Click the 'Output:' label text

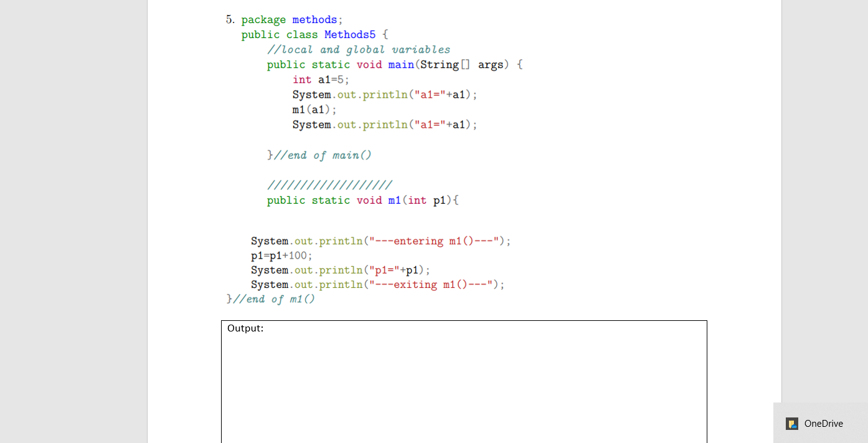(245, 328)
